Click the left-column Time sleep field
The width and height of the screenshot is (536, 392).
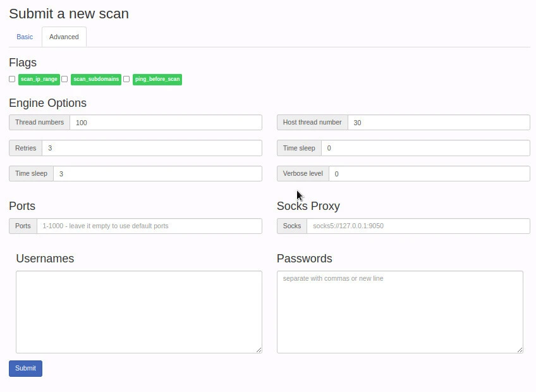point(157,174)
